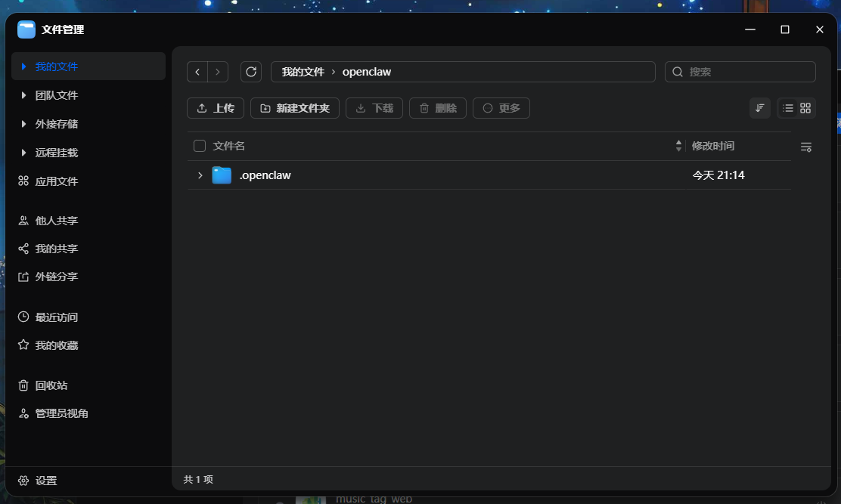Screen dimensions: 841x504
Task: Click the 上传 button
Action: (x=216, y=108)
